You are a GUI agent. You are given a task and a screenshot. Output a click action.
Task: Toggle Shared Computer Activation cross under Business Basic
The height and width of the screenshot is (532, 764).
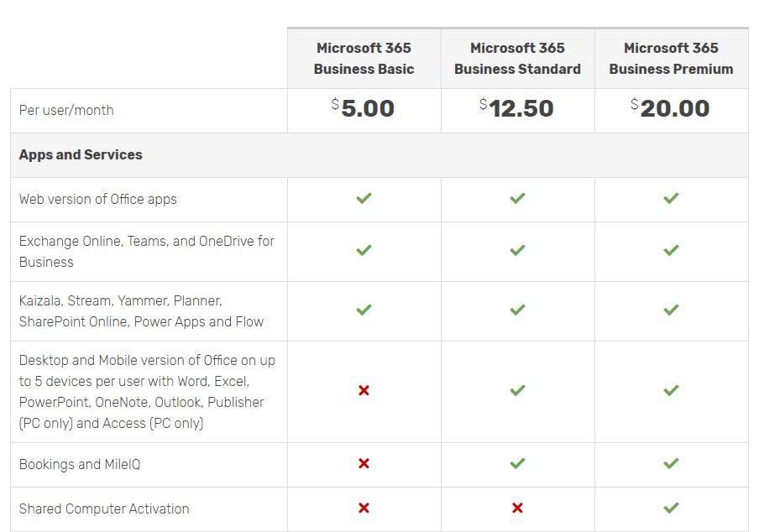click(364, 508)
